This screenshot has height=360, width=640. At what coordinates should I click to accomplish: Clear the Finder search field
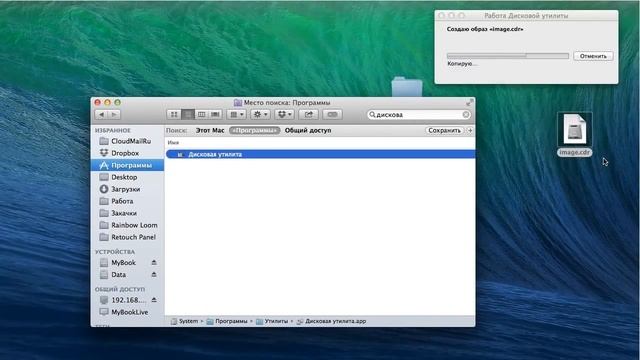466,115
